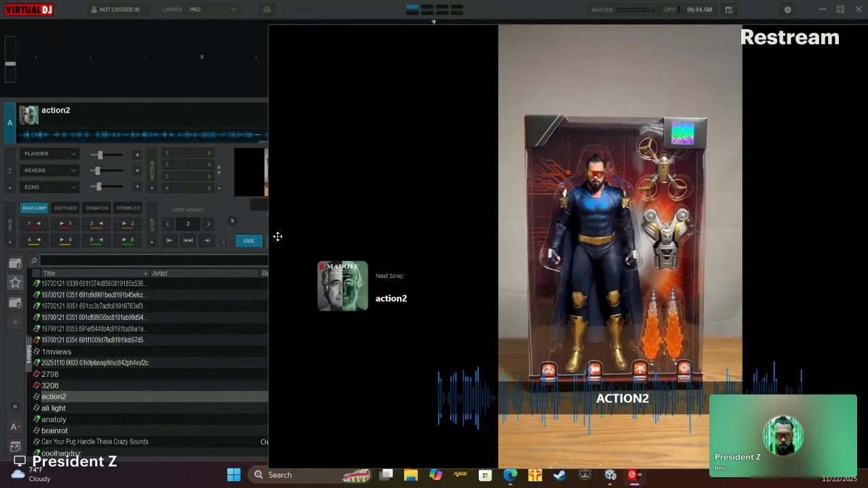Click plus button next to Reverb
The image size is (868, 488).
137,171
